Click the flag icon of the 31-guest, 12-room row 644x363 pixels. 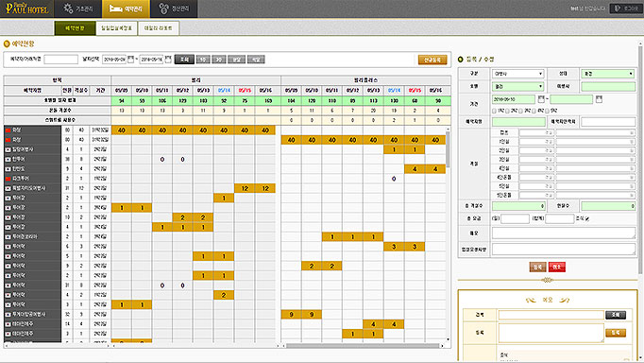coord(8,188)
